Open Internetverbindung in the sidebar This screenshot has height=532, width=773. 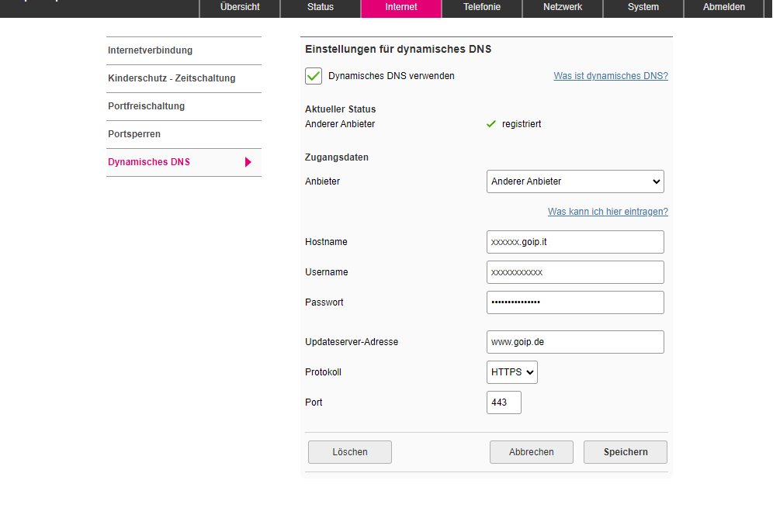pyautogui.click(x=184, y=50)
